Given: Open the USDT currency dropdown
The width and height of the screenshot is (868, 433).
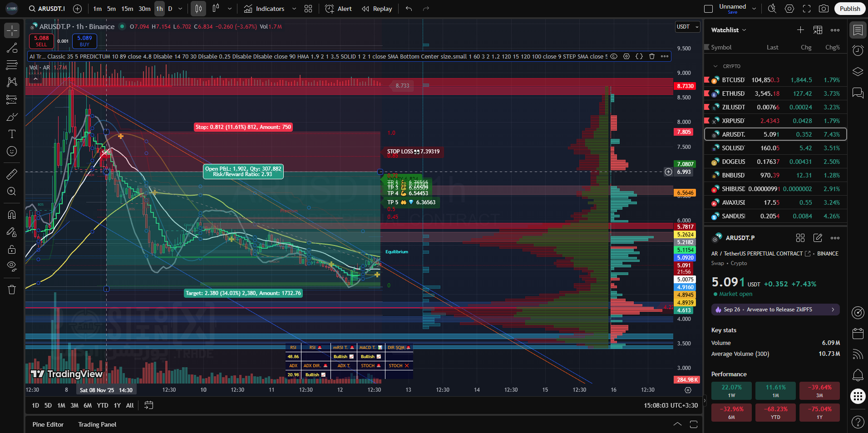Looking at the screenshot, I should pos(687,27).
